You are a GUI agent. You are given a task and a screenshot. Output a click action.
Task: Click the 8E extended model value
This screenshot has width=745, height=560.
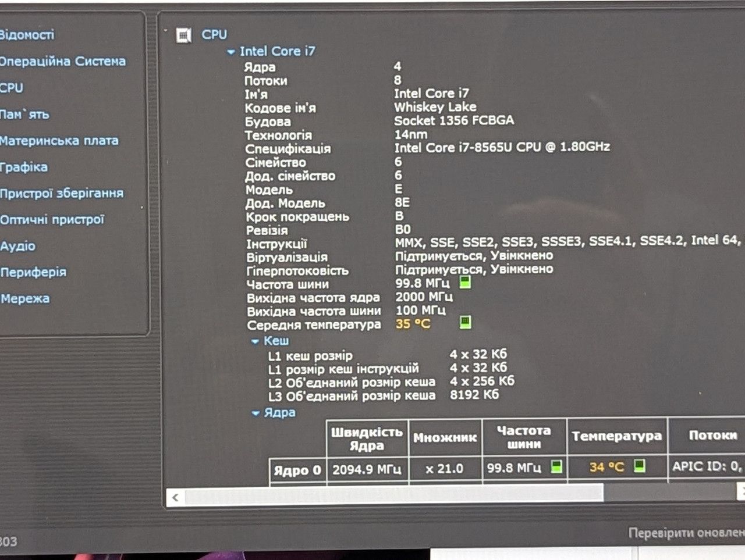tap(402, 202)
